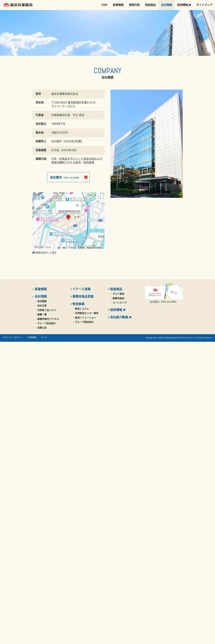Image resolution: width=215 pixels, height=644 pixels.
Task: Open the TOP menu item
Action: point(104,5)
